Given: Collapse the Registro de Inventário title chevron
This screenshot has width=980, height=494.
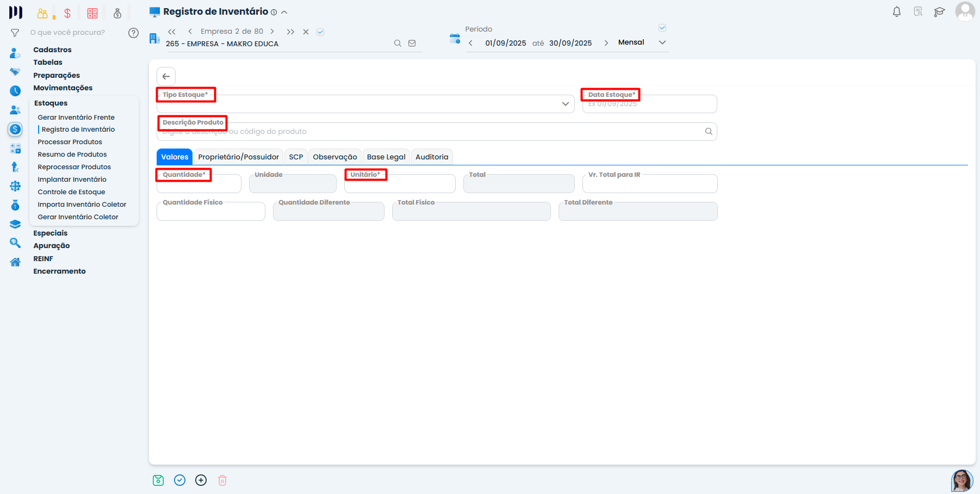Looking at the screenshot, I should pyautogui.click(x=284, y=12).
